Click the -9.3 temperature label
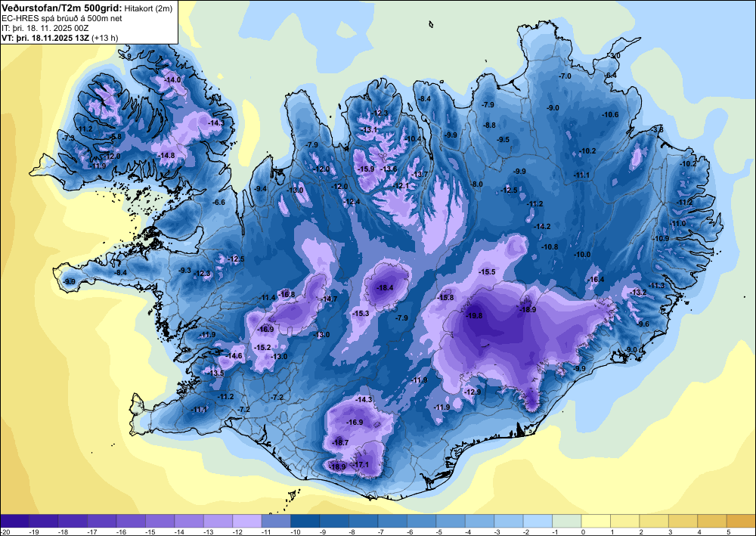Image resolution: width=756 pixels, height=536 pixels. click(x=184, y=271)
